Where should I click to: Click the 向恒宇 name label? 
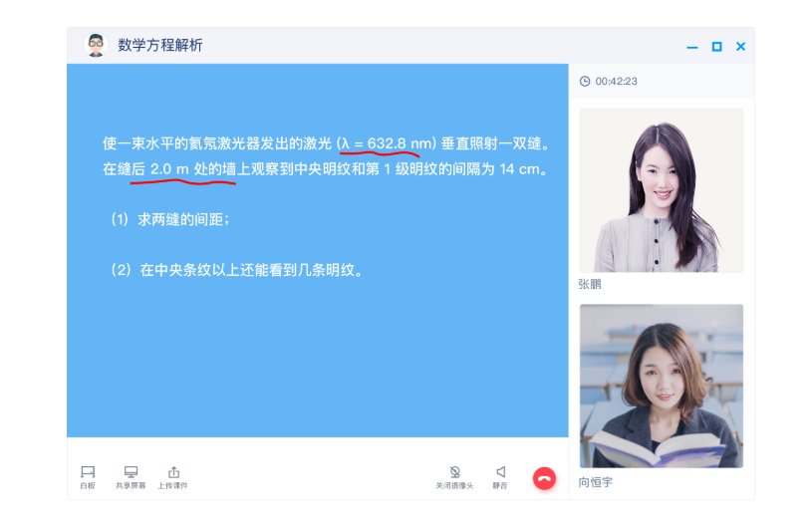point(596,482)
